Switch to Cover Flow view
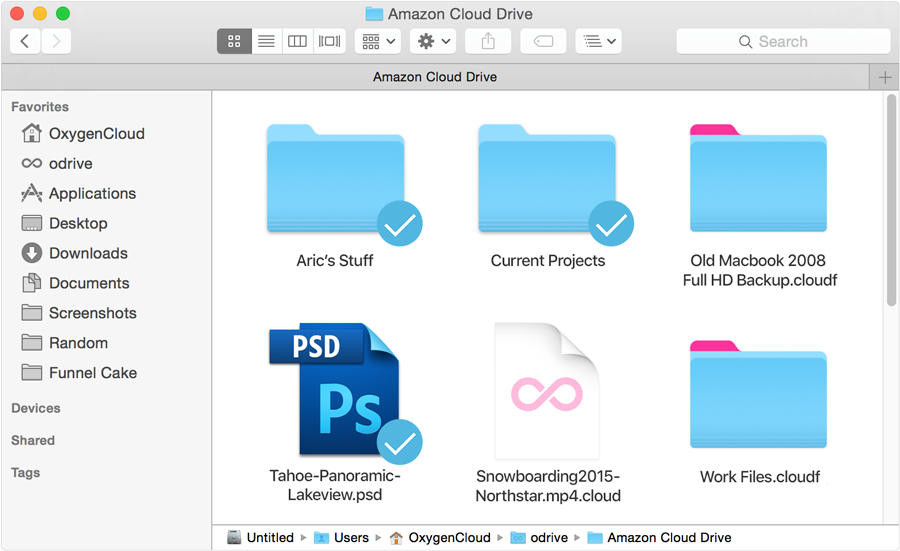This screenshot has width=900, height=551. pos(329,41)
